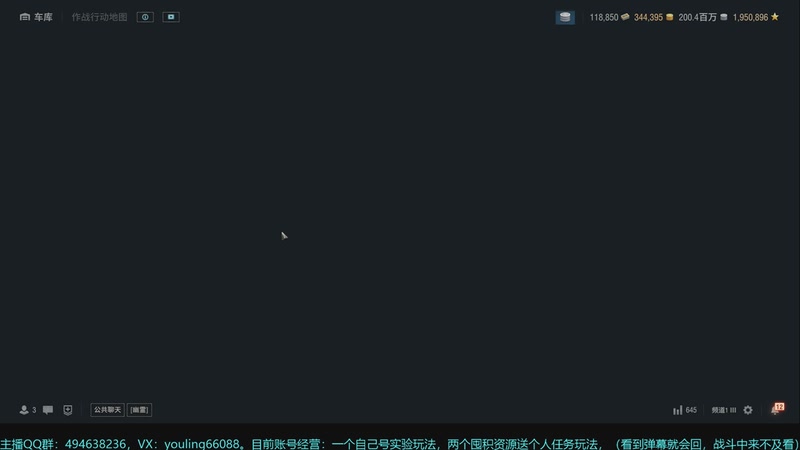The image size is (800, 450).
Task: Return to the 车库 garage
Action: 36,17
